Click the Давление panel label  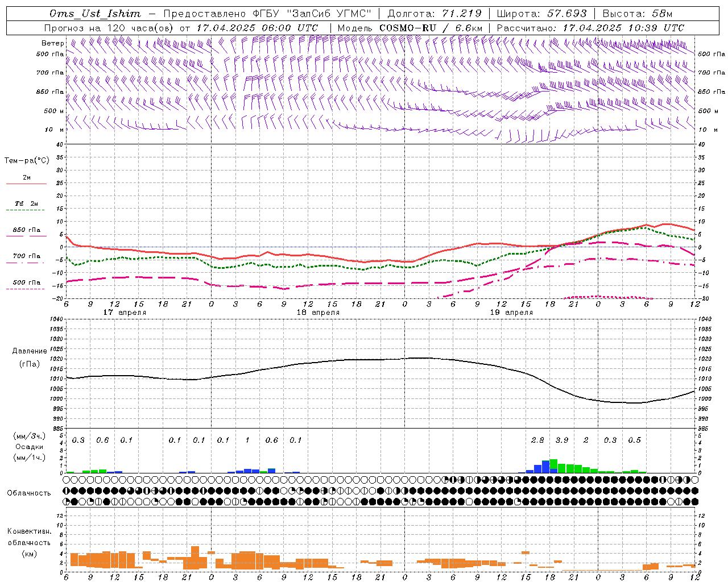pos(30,351)
